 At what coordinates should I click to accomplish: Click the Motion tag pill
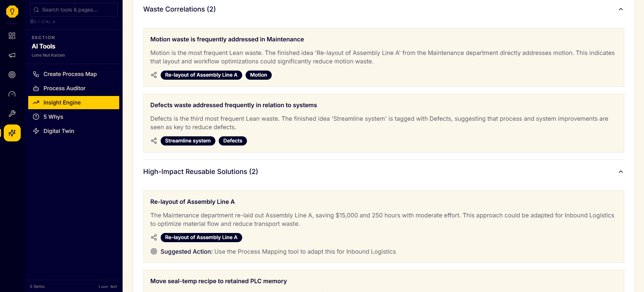click(258, 75)
